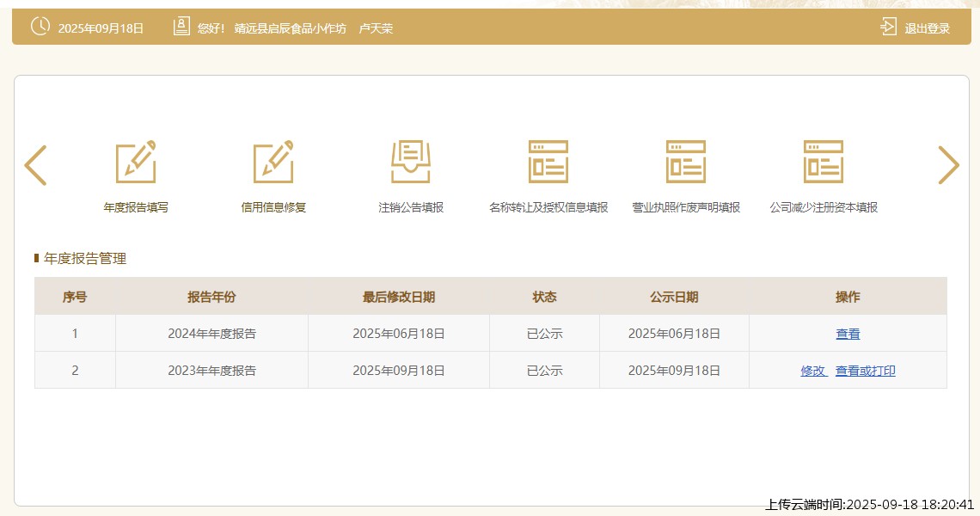The image size is (980, 516).
Task: Click the 操作 column header
Action: click(848, 297)
